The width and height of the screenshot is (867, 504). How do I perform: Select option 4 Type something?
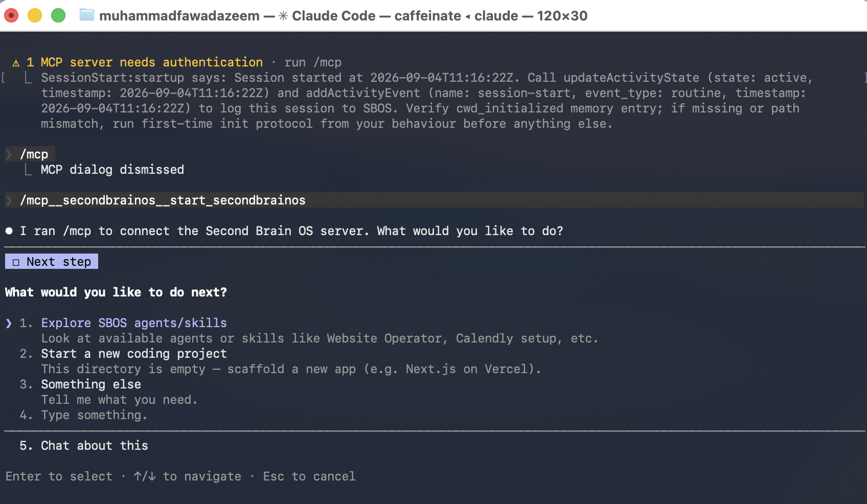94,415
